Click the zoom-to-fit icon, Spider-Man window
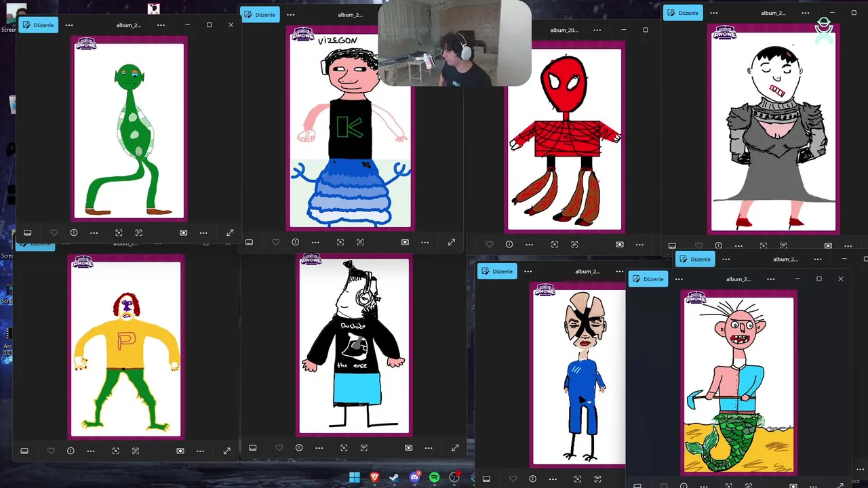Screen dimensions: 868x488 [619, 244]
